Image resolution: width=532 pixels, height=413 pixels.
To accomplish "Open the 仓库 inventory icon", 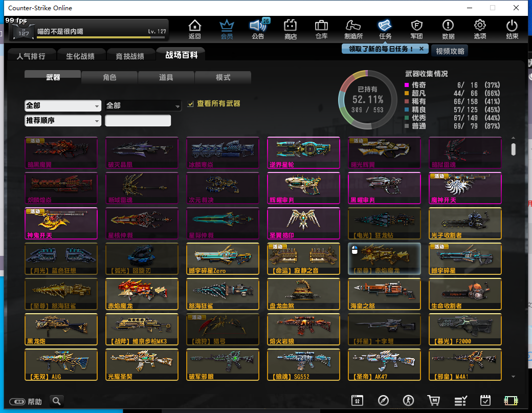I will tap(321, 29).
